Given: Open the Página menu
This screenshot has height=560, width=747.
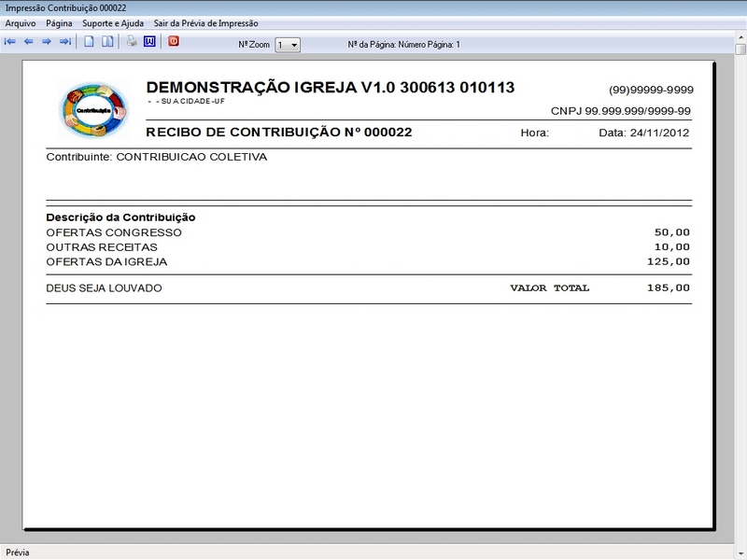Looking at the screenshot, I should 59,23.
